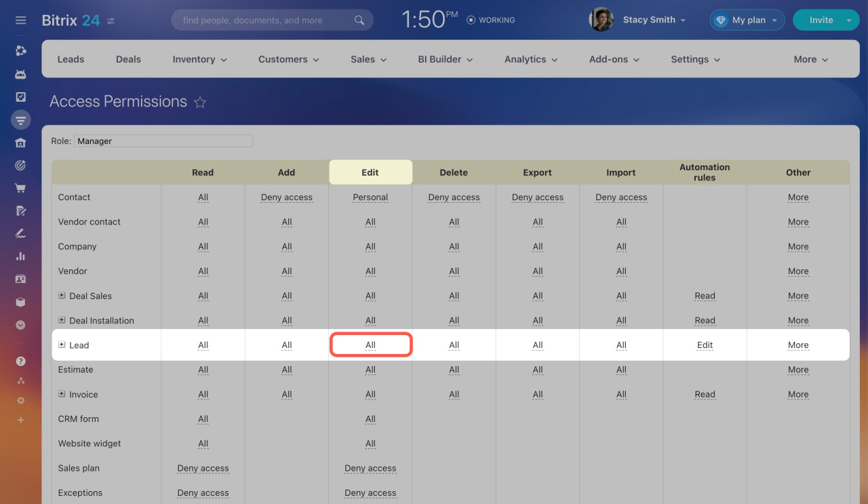Expand the Deal Sales row
Viewport: 868px width, 504px height.
click(62, 296)
